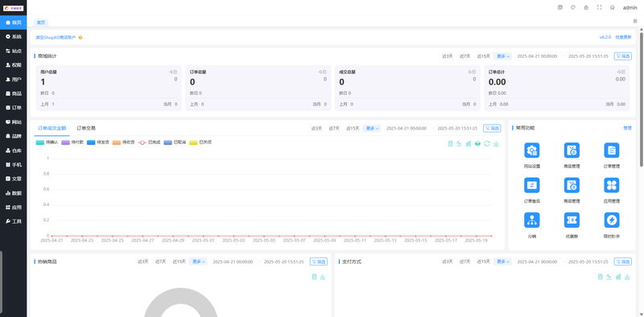Select the 订单成交金额 tab
This screenshot has height=317, width=644.
tap(52, 128)
